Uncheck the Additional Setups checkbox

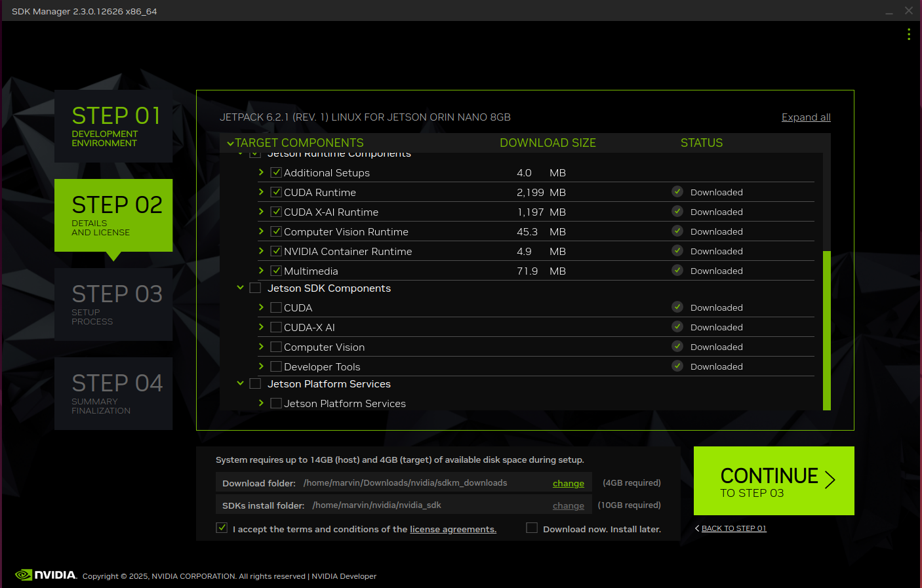point(276,172)
